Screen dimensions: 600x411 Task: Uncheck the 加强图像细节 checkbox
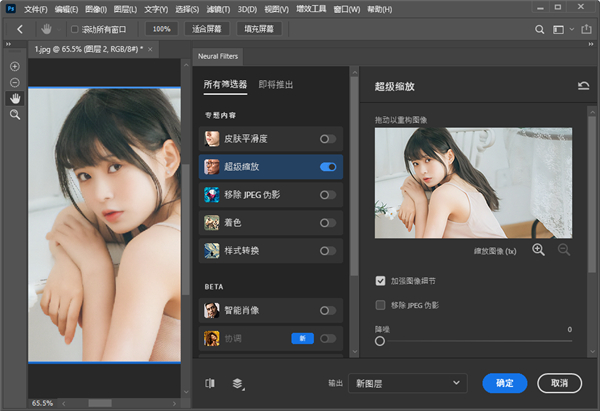(x=380, y=281)
